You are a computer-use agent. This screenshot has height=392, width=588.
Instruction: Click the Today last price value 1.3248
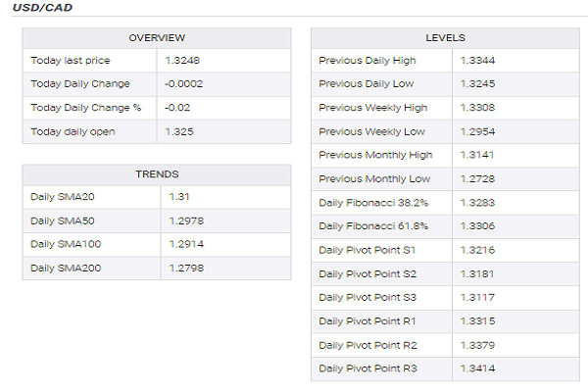click(183, 61)
